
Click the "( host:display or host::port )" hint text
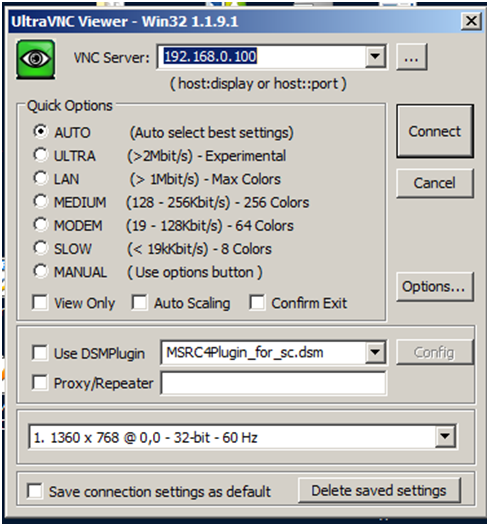[258, 84]
